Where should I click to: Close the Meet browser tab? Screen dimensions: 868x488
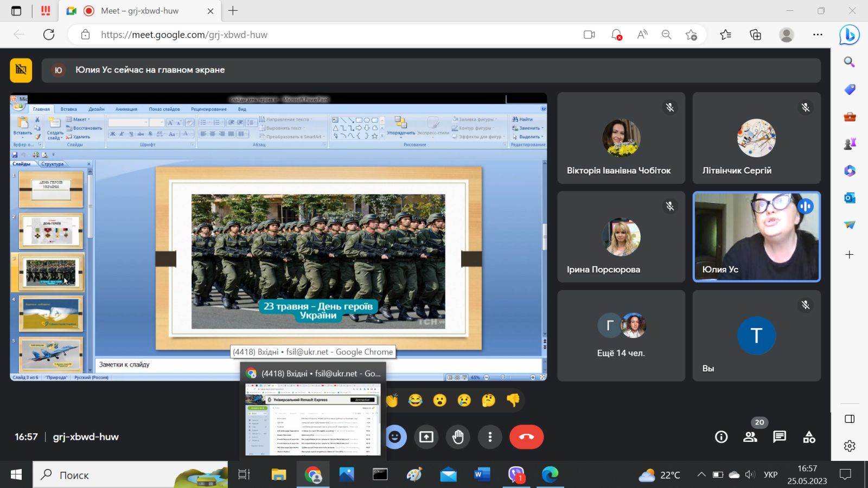tap(210, 11)
